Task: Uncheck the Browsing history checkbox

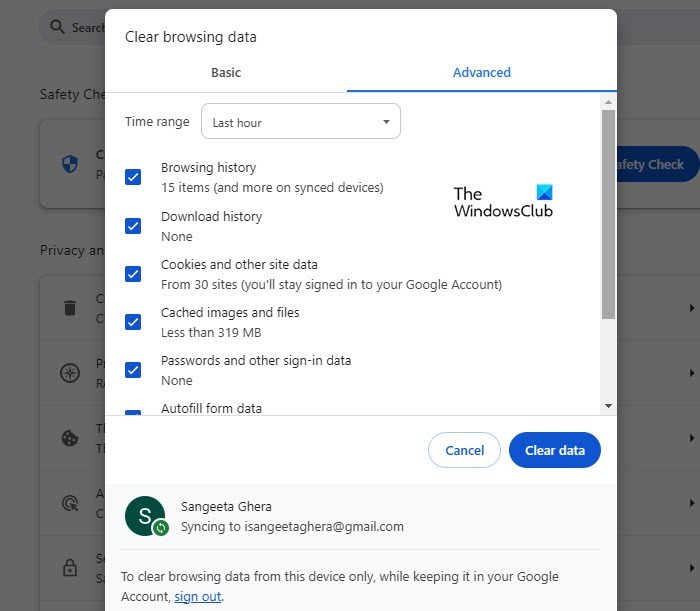Action: tap(133, 177)
